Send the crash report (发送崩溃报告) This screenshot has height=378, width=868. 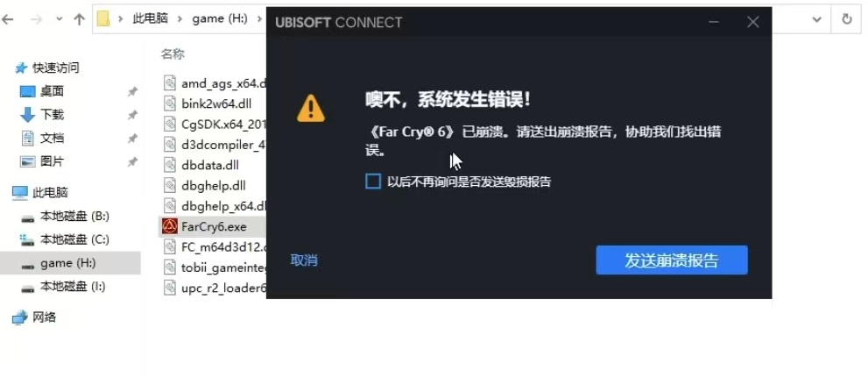(672, 260)
